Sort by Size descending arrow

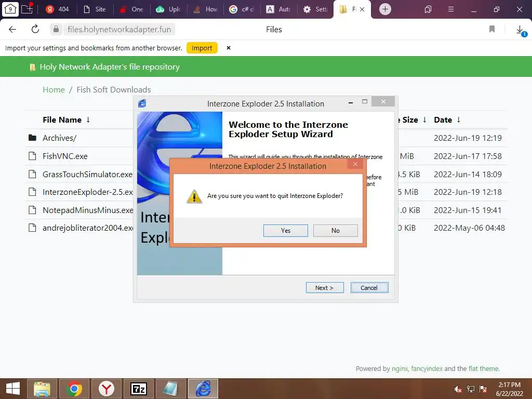pyautogui.click(x=424, y=119)
